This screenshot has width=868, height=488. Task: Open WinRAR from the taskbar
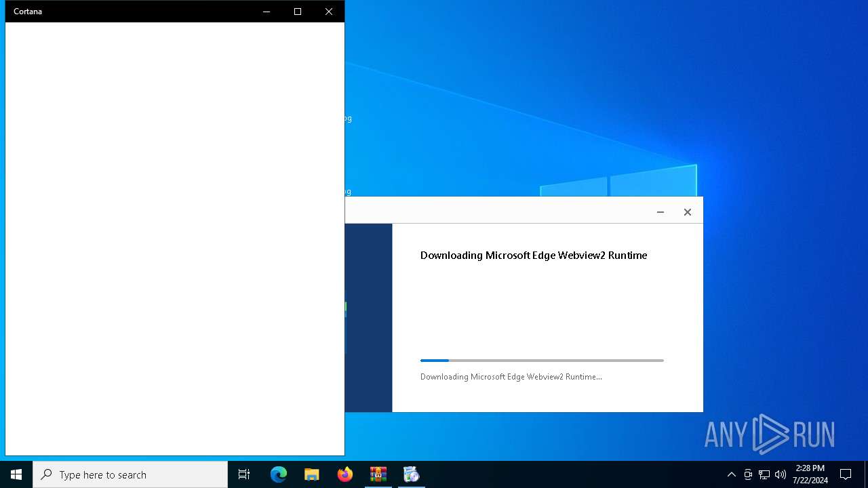378,474
